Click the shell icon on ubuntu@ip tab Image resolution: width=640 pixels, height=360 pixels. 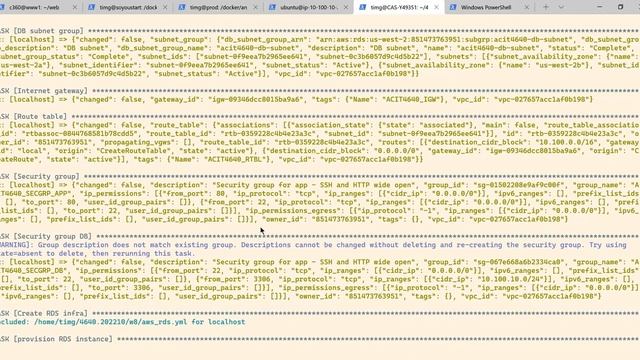(272, 7)
